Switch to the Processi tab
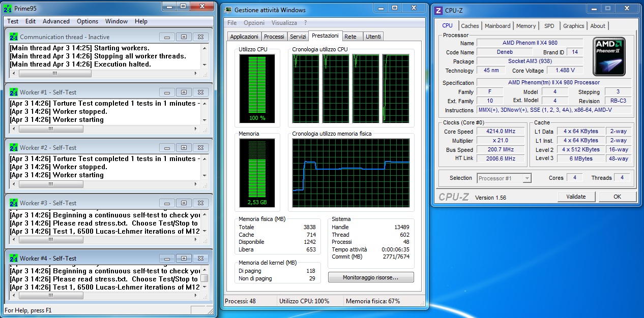The height and width of the screenshot is (318, 644). [x=274, y=37]
